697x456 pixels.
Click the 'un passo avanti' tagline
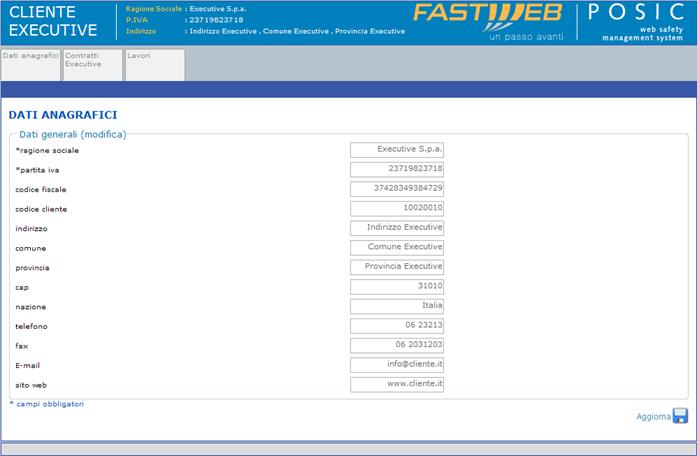tap(526, 37)
